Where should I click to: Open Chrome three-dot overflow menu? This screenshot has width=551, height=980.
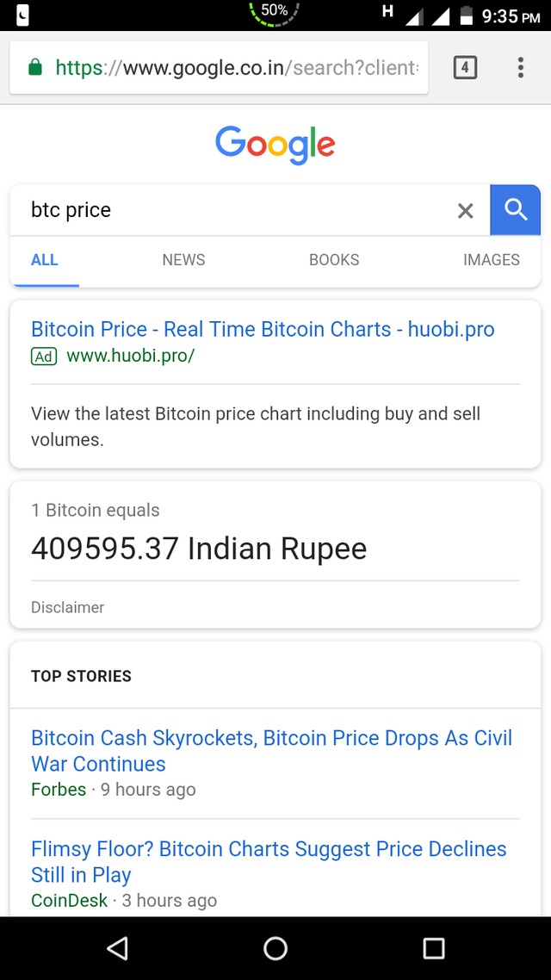[521, 67]
